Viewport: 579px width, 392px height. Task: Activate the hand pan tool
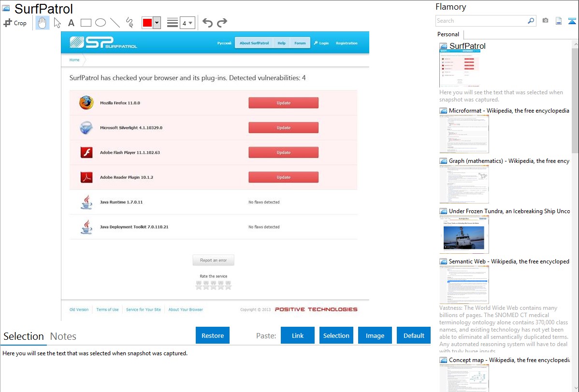(x=43, y=23)
